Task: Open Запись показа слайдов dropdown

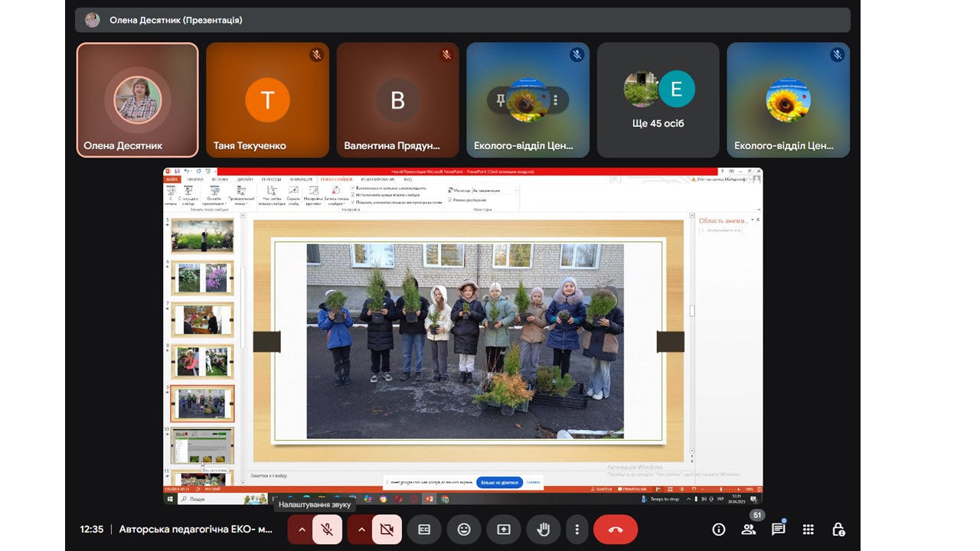Action: tap(335, 195)
